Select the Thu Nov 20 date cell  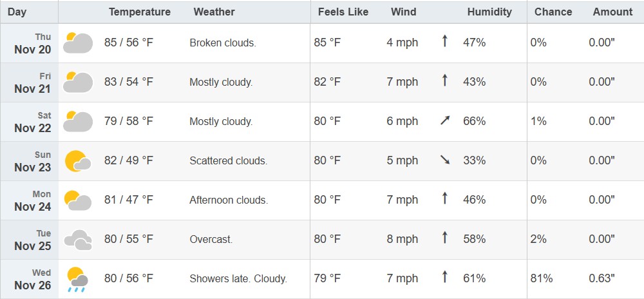point(32,43)
